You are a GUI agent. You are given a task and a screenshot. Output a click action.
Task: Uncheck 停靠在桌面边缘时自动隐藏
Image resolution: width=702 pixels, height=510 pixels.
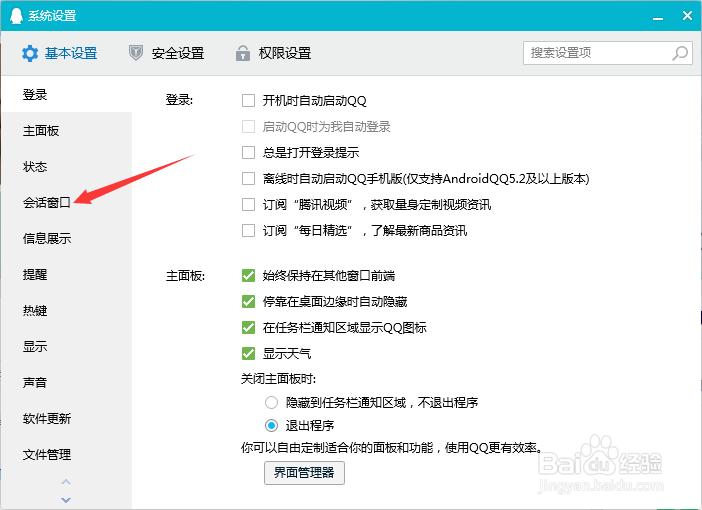point(248,301)
